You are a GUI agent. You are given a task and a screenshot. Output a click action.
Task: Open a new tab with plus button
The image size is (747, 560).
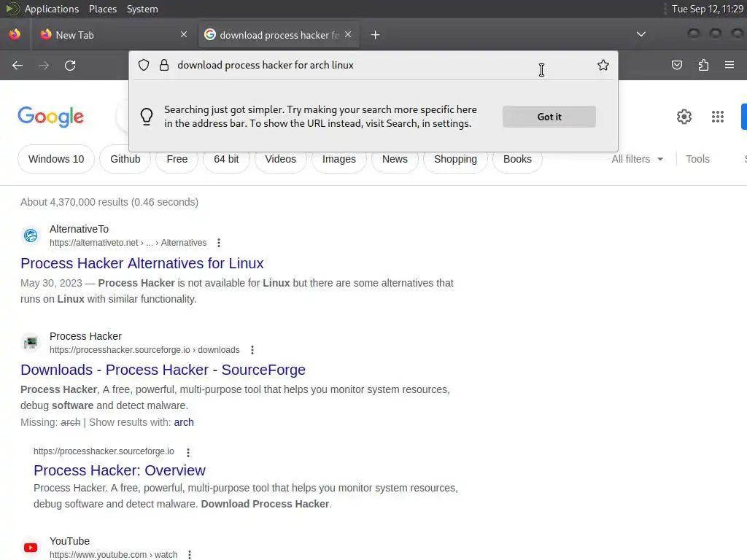point(376,35)
